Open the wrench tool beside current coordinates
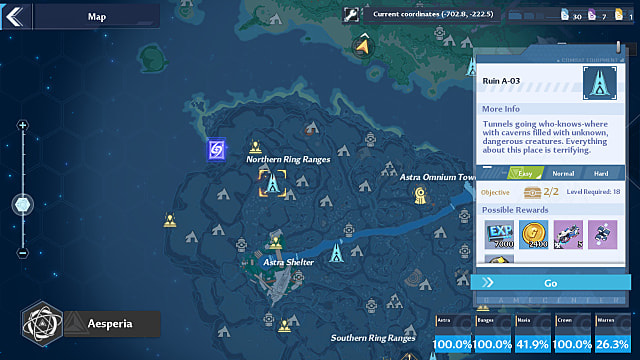 pyautogui.click(x=351, y=15)
